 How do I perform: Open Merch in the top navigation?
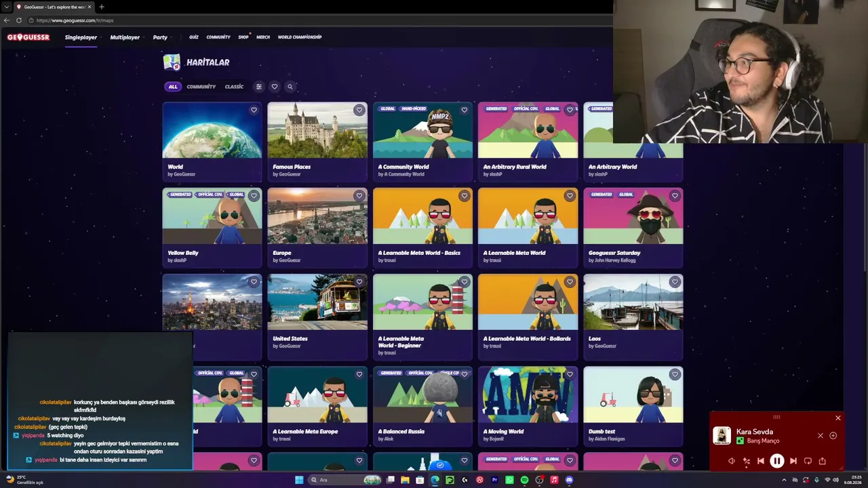(x=263, y=37)
